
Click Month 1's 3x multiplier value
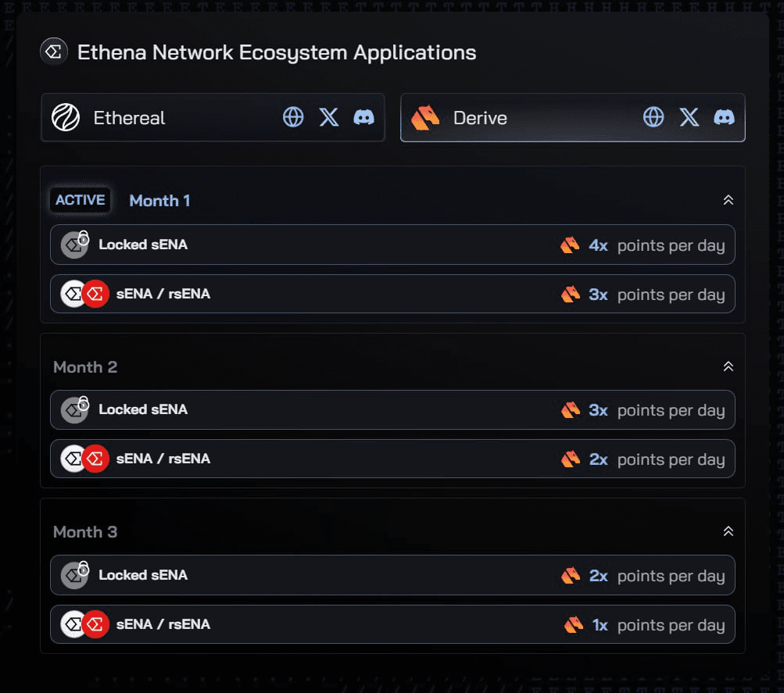[x=598, y=295]
